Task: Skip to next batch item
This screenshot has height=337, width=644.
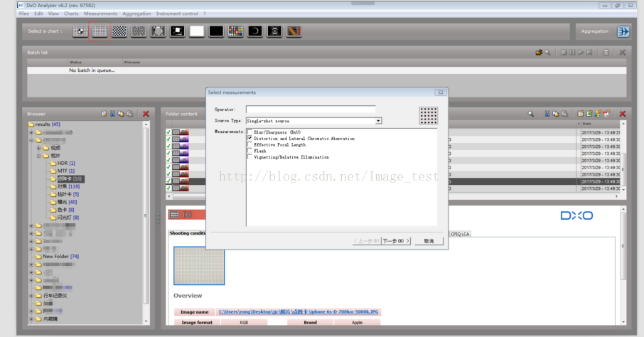Action: (589, 53)
